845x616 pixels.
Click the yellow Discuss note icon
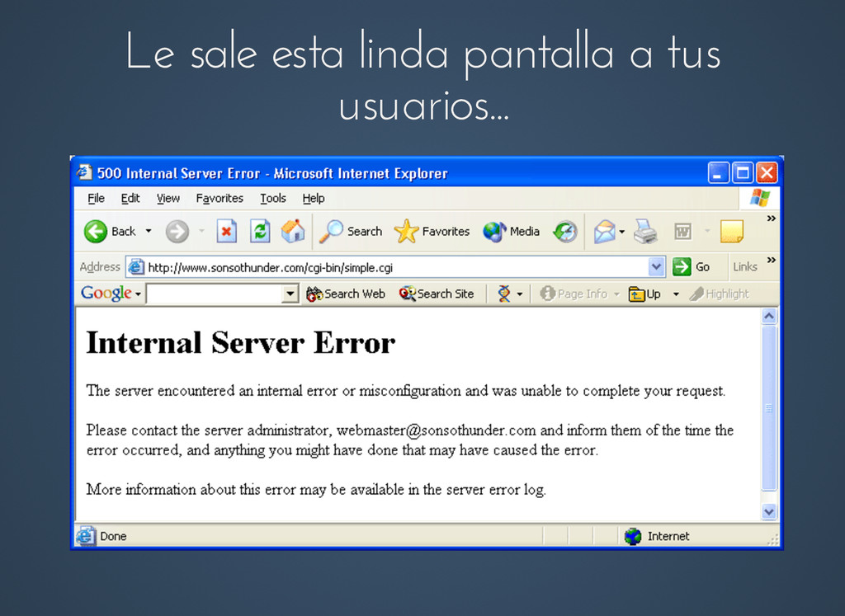click(732, 232)
